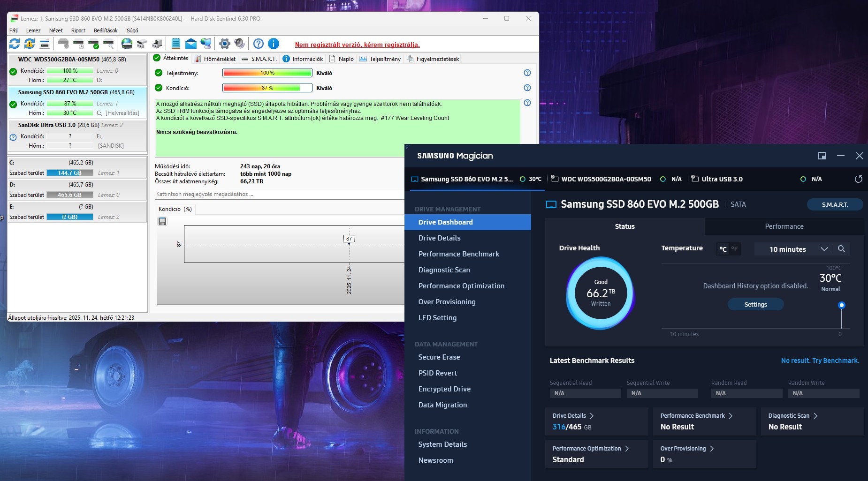
Task: Click the question mark help icon in toolbar
Action: coord(259,44)
